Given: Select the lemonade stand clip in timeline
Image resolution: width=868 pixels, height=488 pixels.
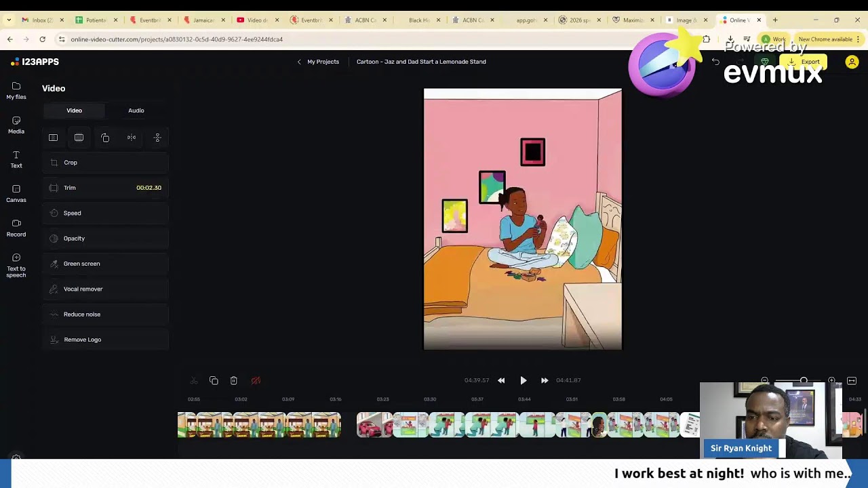Looking at the screenshot, I should [x=259, y=425].
